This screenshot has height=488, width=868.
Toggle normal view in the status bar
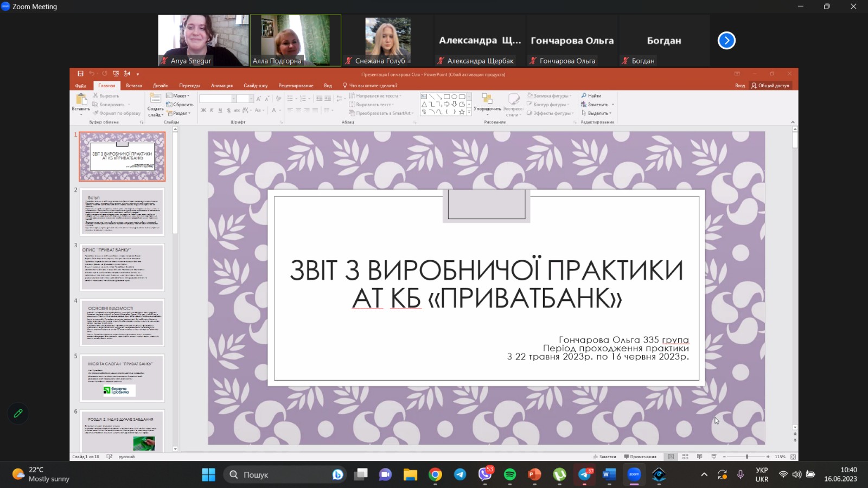coord(671,457)
